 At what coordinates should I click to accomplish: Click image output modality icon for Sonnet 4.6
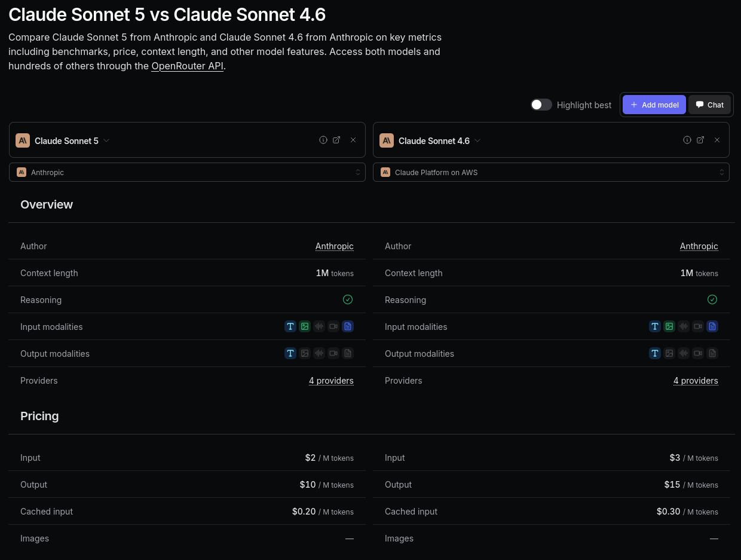tap(669, 353)
